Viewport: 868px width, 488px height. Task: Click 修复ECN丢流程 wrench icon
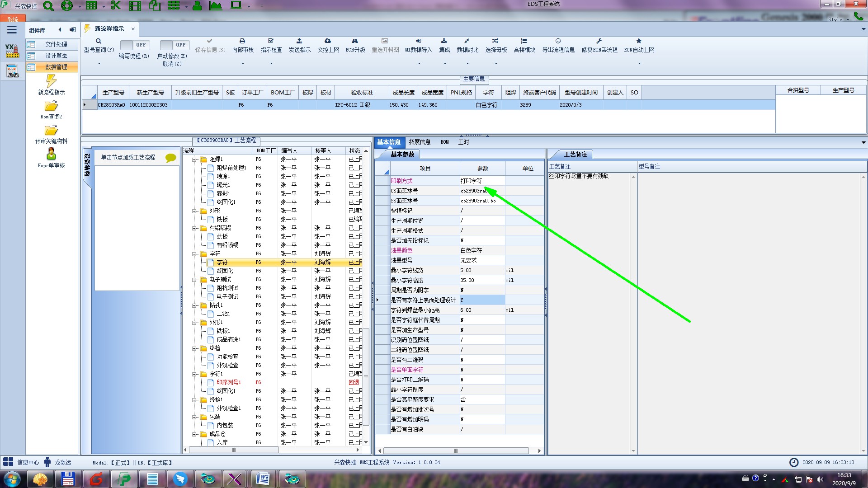599,45
